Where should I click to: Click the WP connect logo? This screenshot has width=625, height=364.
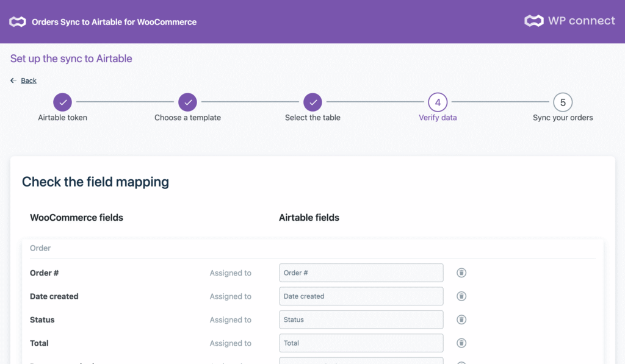point(569,21)
